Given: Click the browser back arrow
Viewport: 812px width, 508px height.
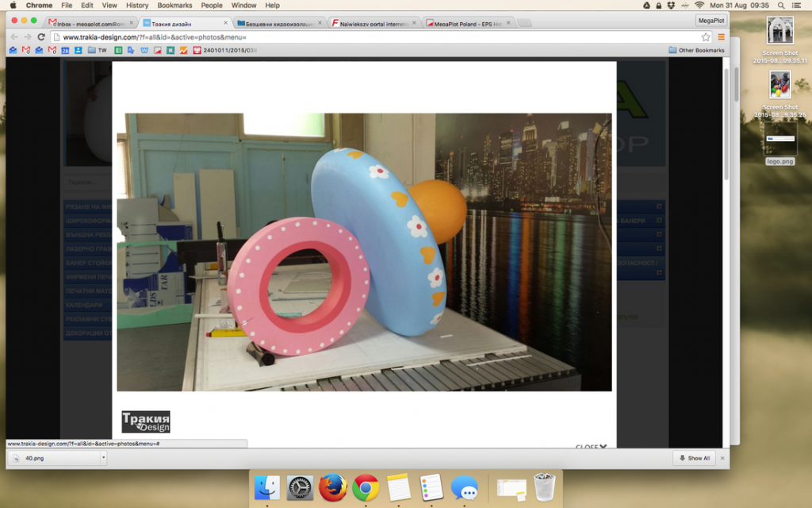Looking at the screenshot, I should coord(13,37).
